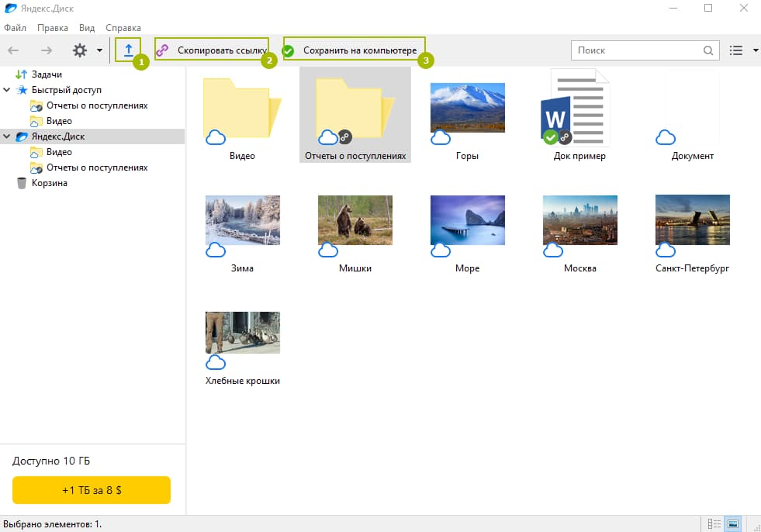Click the +1 ТБ за 8 $ button
The width and height of the screenshot is (761, 532).
tap(92, 490)
